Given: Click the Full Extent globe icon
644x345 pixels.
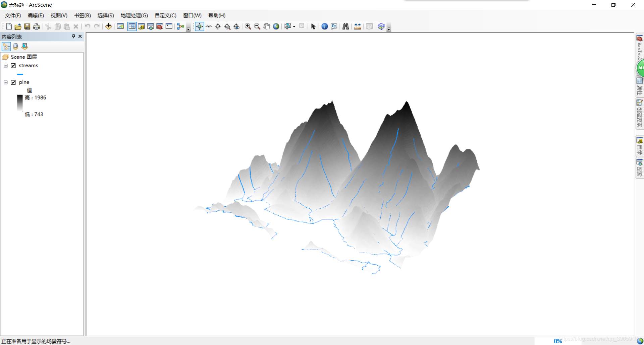Looking at the screenshot, I should point(276,26).
